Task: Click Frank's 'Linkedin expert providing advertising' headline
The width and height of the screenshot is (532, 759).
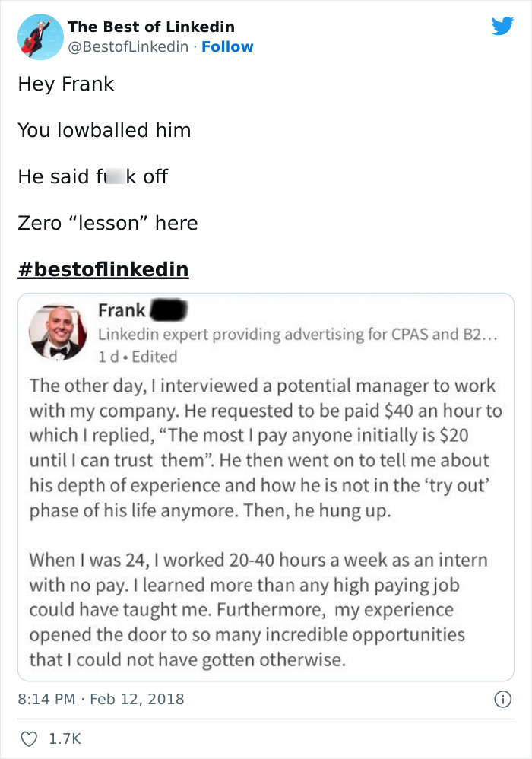Action: coord(297,333)
